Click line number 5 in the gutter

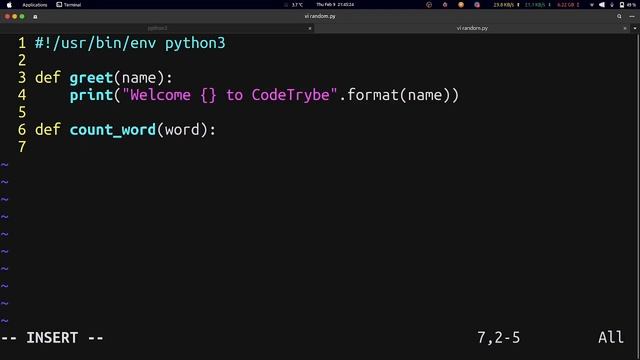click(x=22, y=112)
